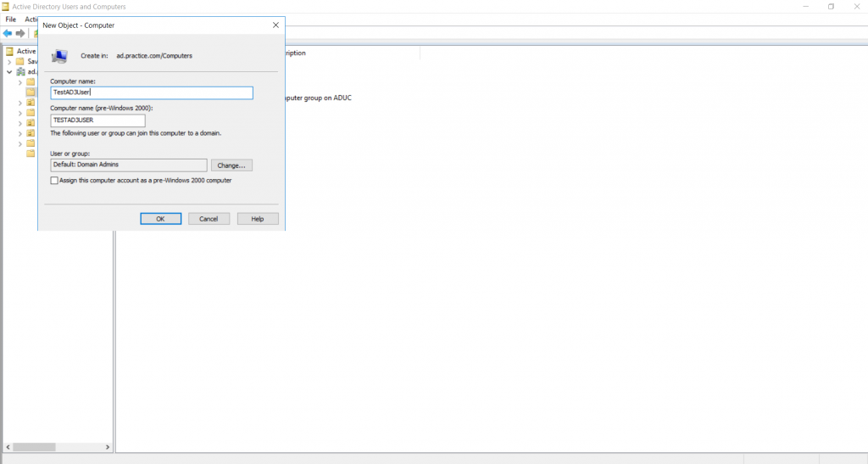Close the Active Directory Users and Computers window

[x=856, y=7]
